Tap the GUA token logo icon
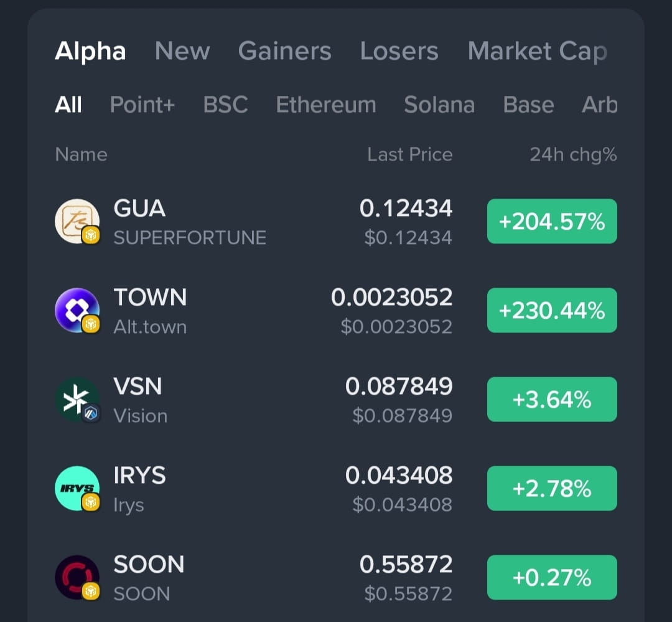This screenshot has height=622, width=672. point(77,221)
